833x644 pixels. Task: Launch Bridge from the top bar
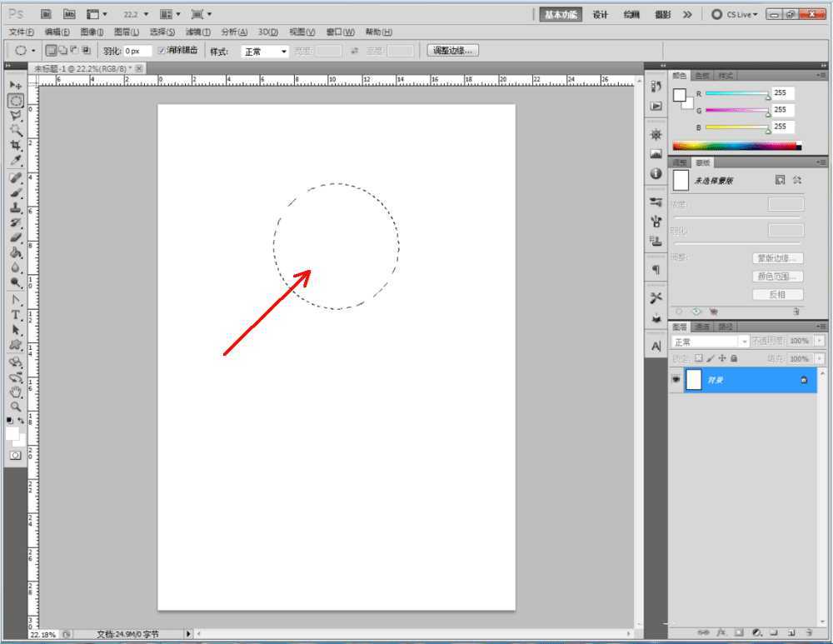pos(47,14)
